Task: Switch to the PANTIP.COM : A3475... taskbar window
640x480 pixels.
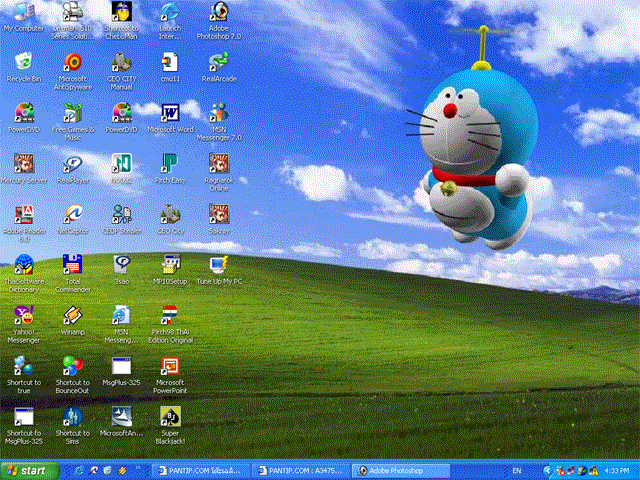Action: click(302, 471)
